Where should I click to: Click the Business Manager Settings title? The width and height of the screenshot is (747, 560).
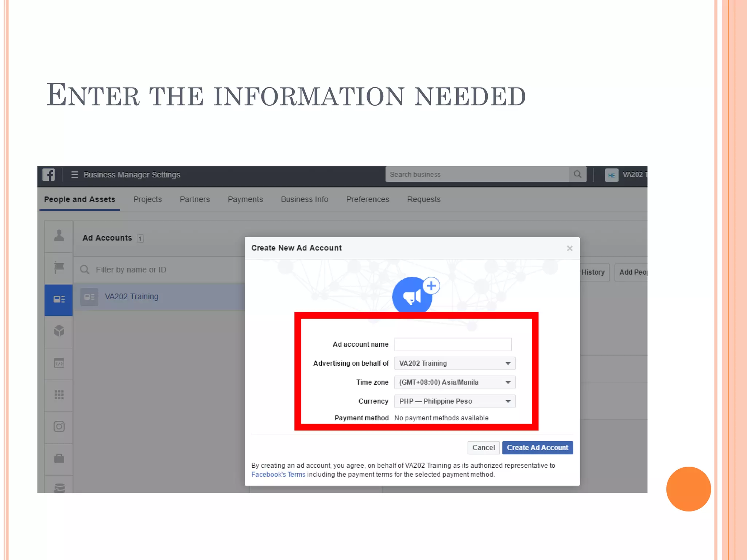[132, 175]
